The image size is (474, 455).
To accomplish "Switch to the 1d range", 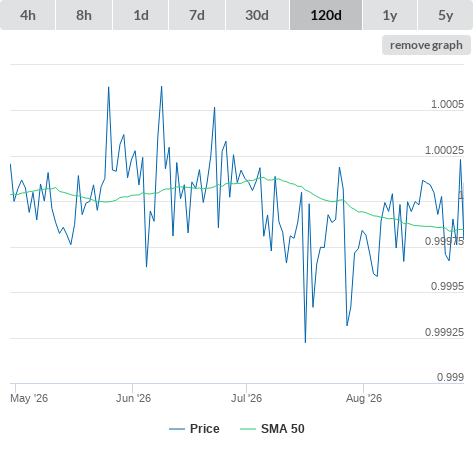I will click(141, 15).
